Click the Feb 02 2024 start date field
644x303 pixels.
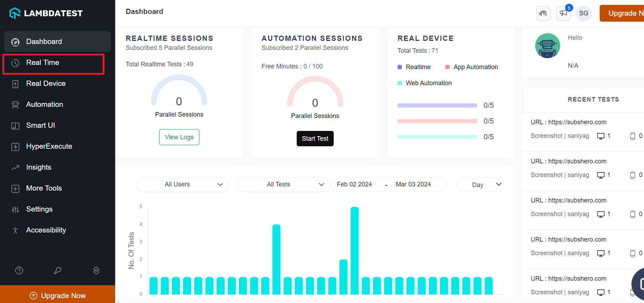[x=354, y=184]
